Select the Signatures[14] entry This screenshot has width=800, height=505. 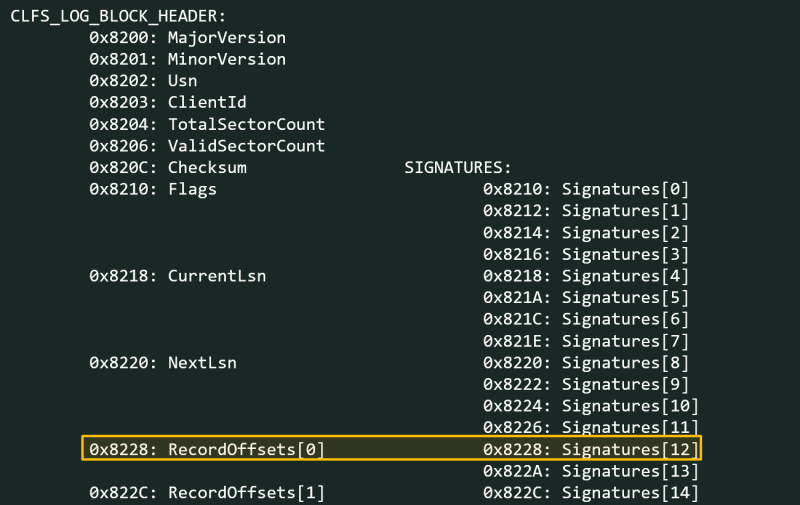coord(591,492)
